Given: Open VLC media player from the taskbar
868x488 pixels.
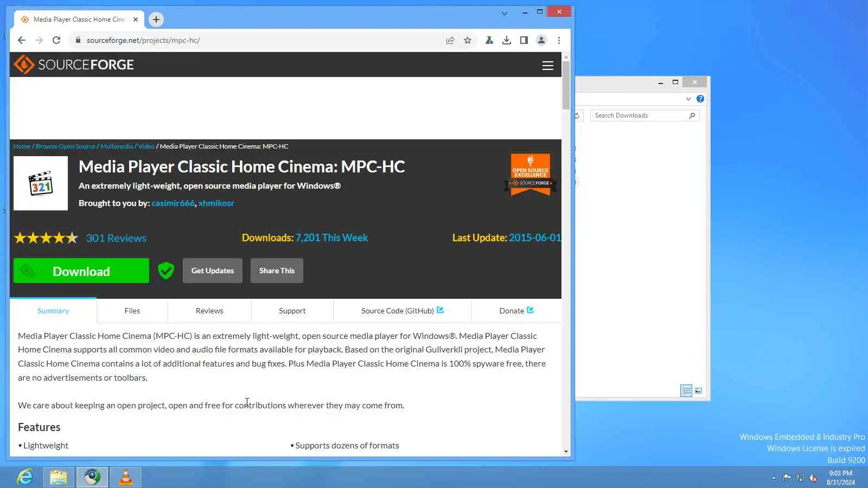Looking at the screenshot, I should click(x=126, y=477).
